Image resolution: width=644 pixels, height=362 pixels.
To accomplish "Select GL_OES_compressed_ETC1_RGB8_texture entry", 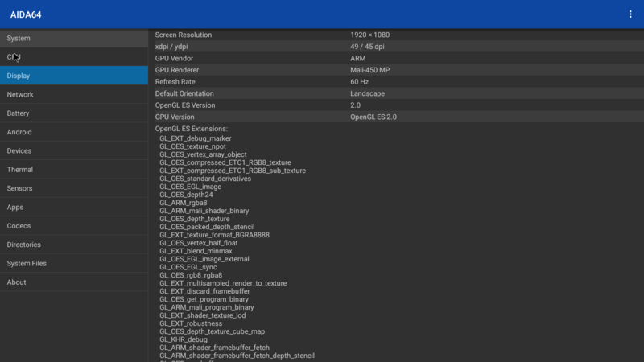I will pyautogui.click(x=225, y=162).
